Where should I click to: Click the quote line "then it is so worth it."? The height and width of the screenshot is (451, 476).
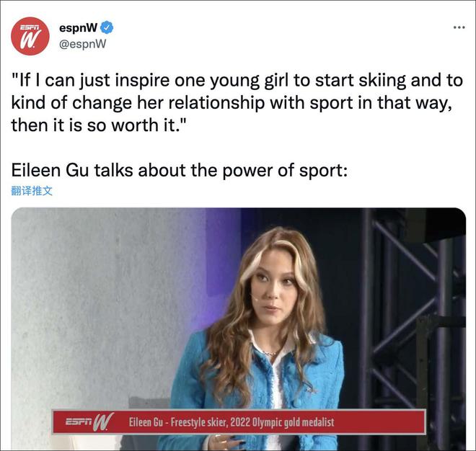click(x=99, y=125)
